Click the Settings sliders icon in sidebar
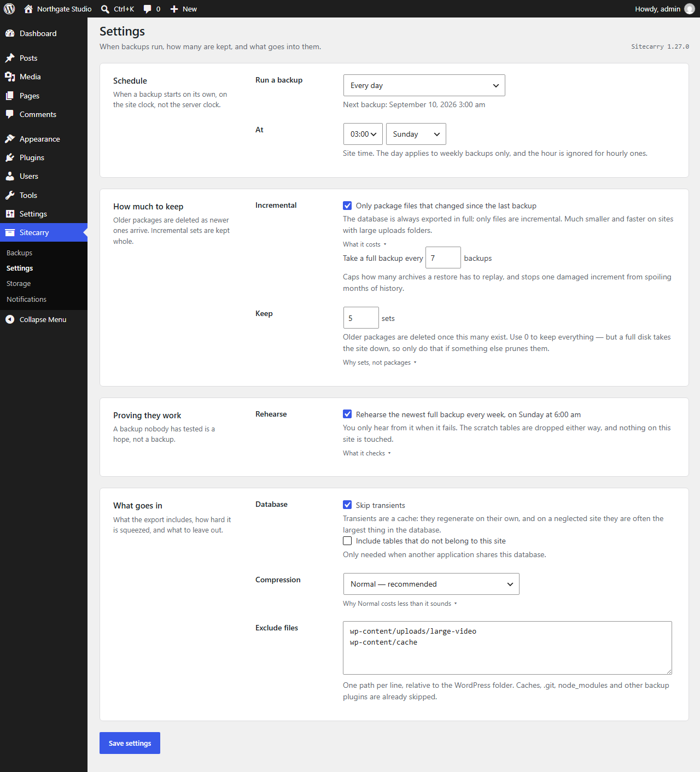This screenshot has height=772, width=700. point(10,214)
